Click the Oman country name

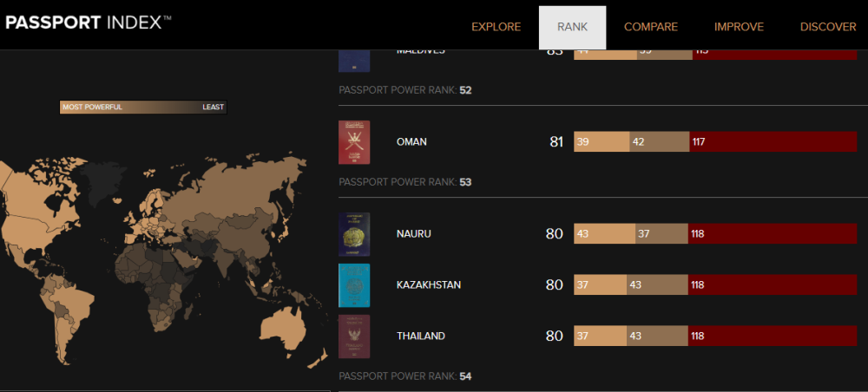pyautogui.click(x=411, y=142)
